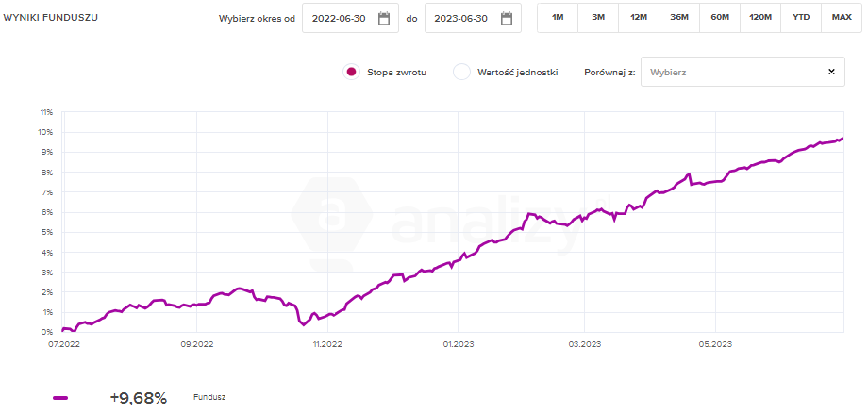Show year-to-date with YTD
Screen dimensions: 868x413
pyautogui.click(x=801, y=18)
